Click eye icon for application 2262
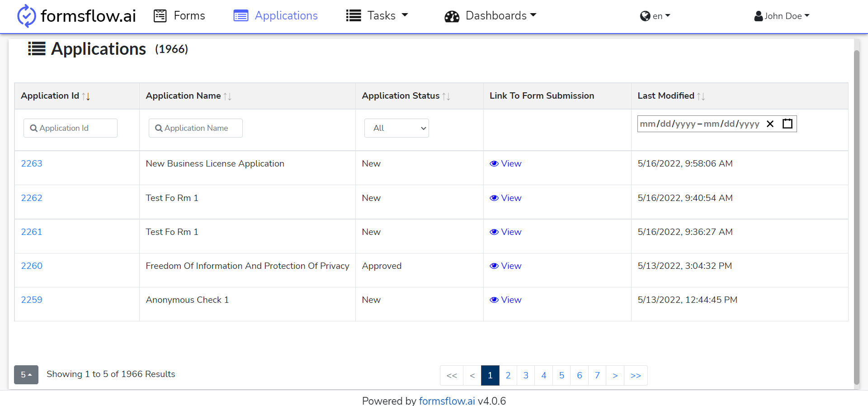This screenshot has width=868, height=406. (494, 198)
